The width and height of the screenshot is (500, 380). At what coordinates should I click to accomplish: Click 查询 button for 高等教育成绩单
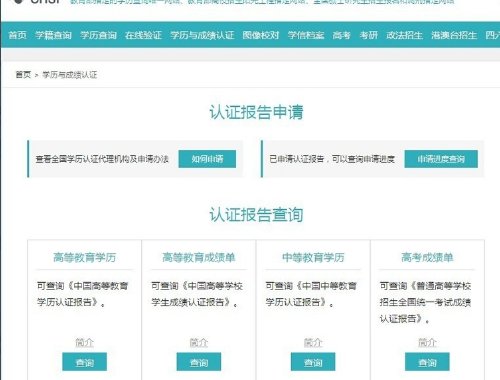tap(199, 362)
